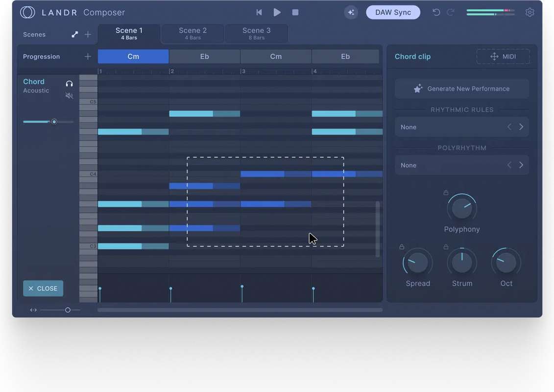This screenshot has height=392, width=554.
Task: Add a chord to the Progression
Action: pos(88,56)
